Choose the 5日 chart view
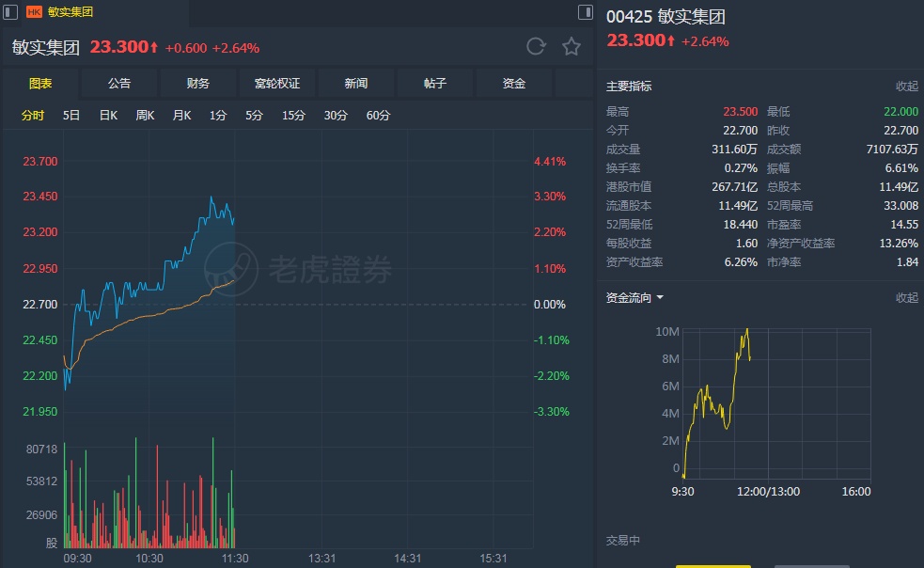The width and height of the screenshot is (924, 568). [x=71, y=116]
